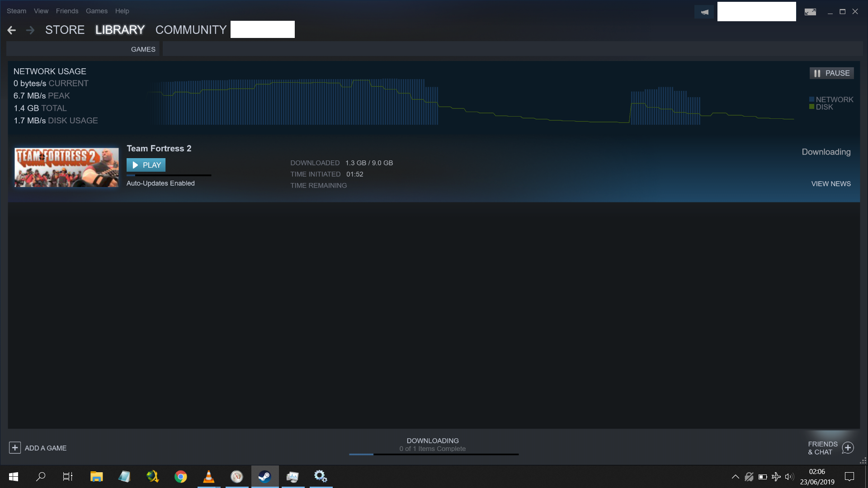The width and height of the screenshot is (868, 488).
Task: Open the Friends menu
Action: pos(67,11)
